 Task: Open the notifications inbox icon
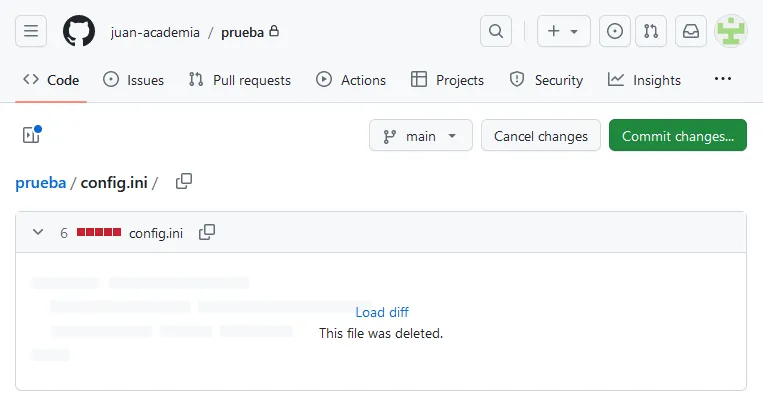point(691,31)
